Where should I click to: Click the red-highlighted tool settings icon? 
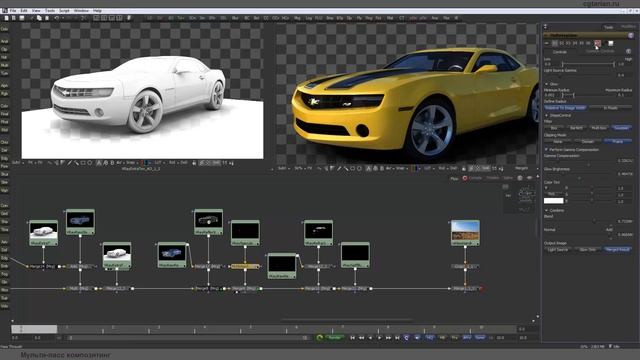[598, 43]
